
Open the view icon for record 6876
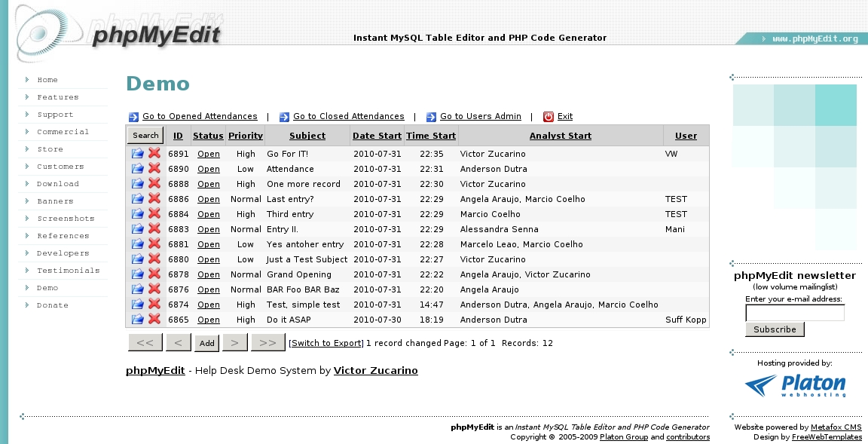[x=138, y=289]
